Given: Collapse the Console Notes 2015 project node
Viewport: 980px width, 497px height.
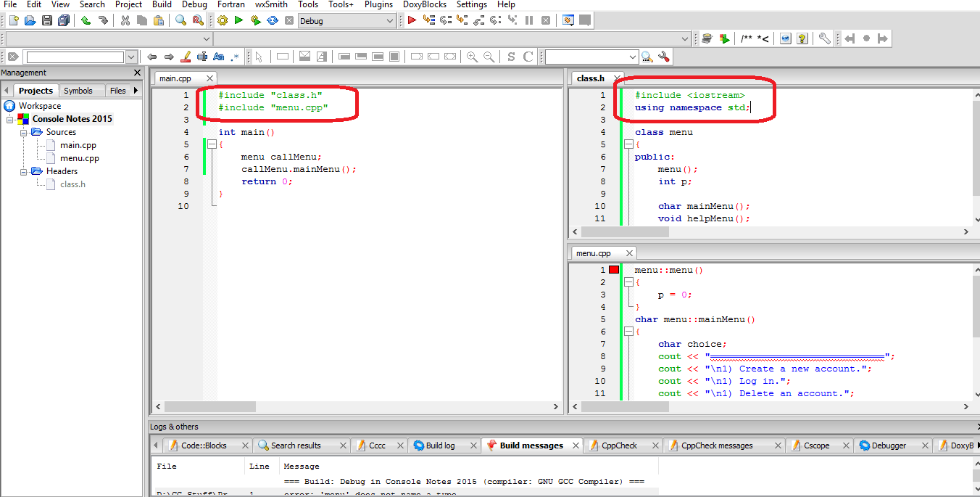Looking at the screenshot, I should point(11,119).
